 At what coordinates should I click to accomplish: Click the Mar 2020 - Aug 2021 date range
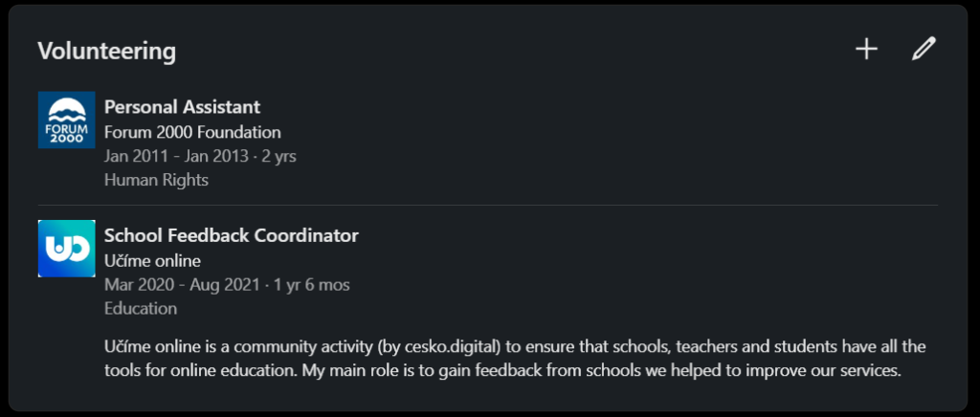coord(182,285)
